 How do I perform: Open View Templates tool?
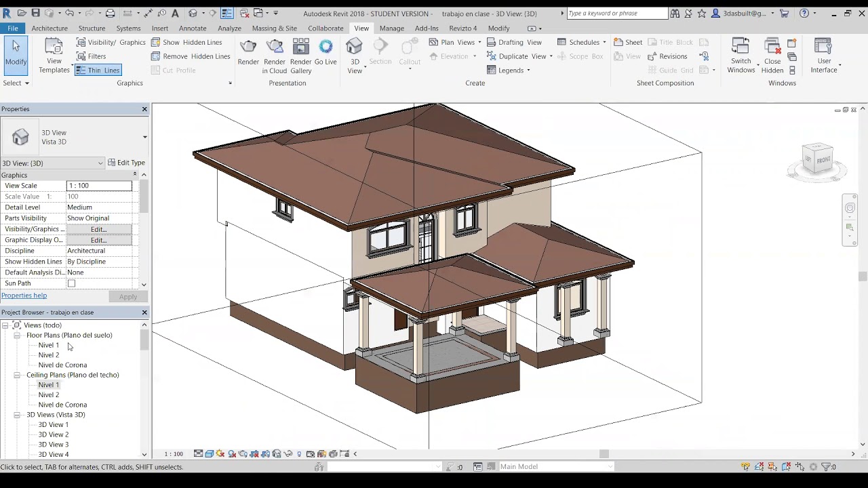[54, 56]
